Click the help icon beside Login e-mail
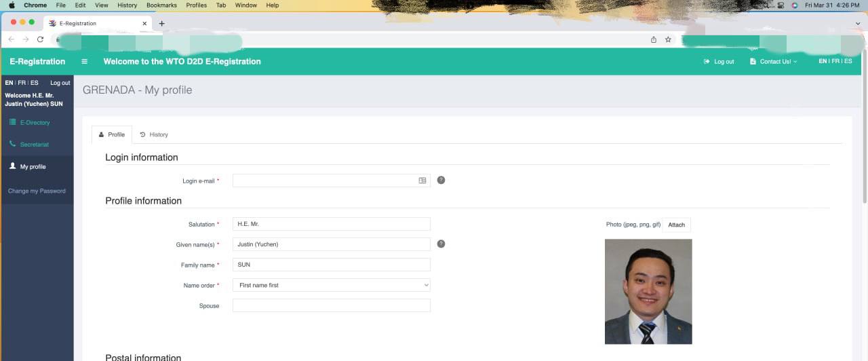 (x=441, y=180)
